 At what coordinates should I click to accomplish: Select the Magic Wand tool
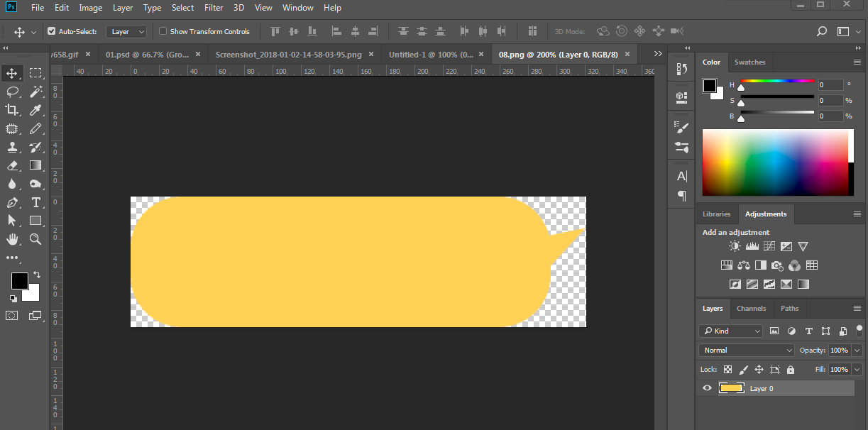coord(35,92)
